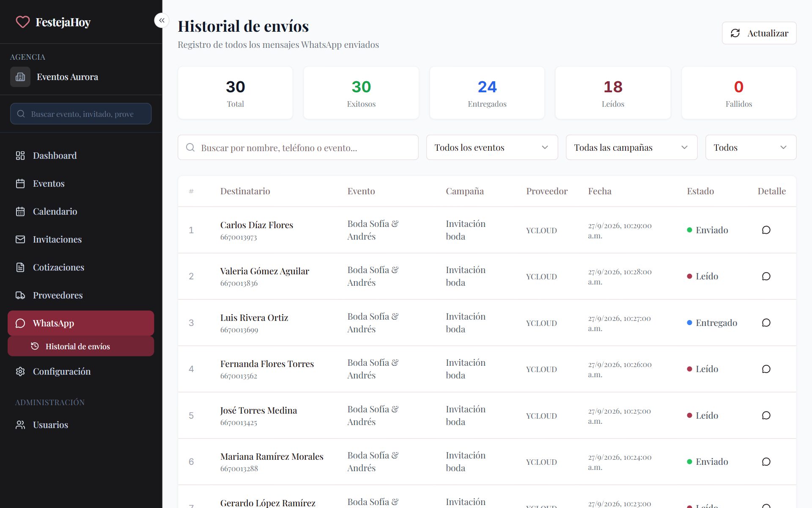Click the Leídos stat card showing 18
This screenshot has height=508, width=812.
(x=613, y=93)
